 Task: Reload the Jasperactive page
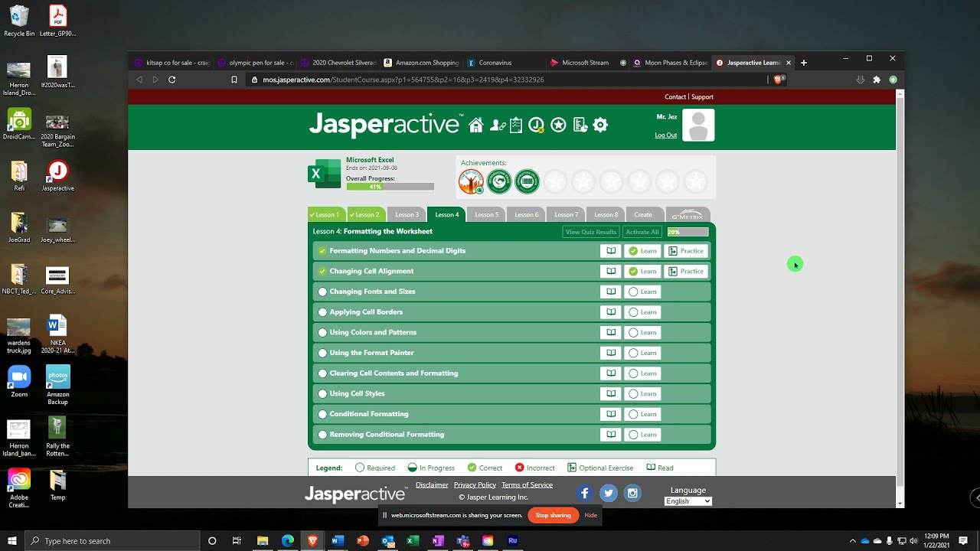tap(172, 80)
